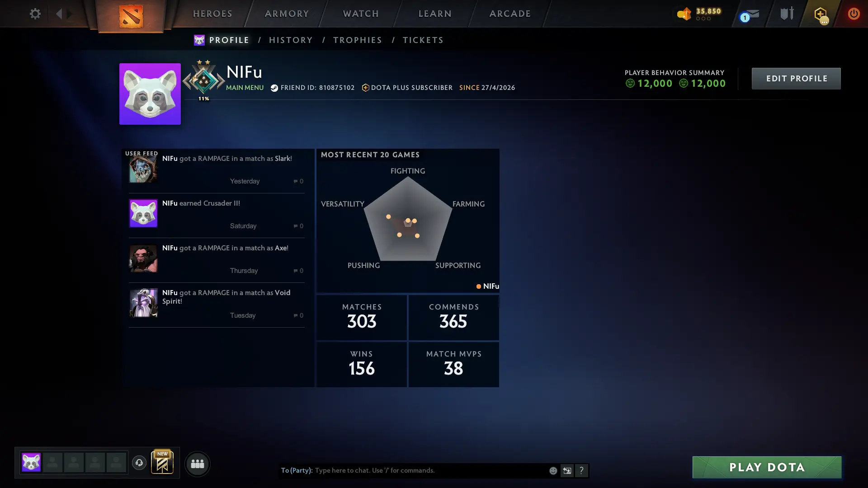Open the shards shop icon
The image size is (868, 488).
684,14
